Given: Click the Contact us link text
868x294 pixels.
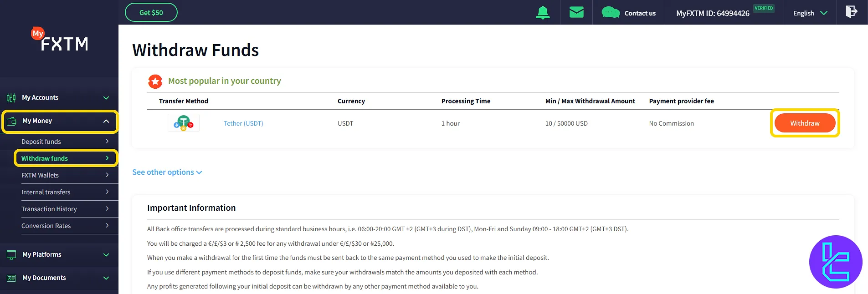Looking at the screenshot, I should (x=640, y=13).
